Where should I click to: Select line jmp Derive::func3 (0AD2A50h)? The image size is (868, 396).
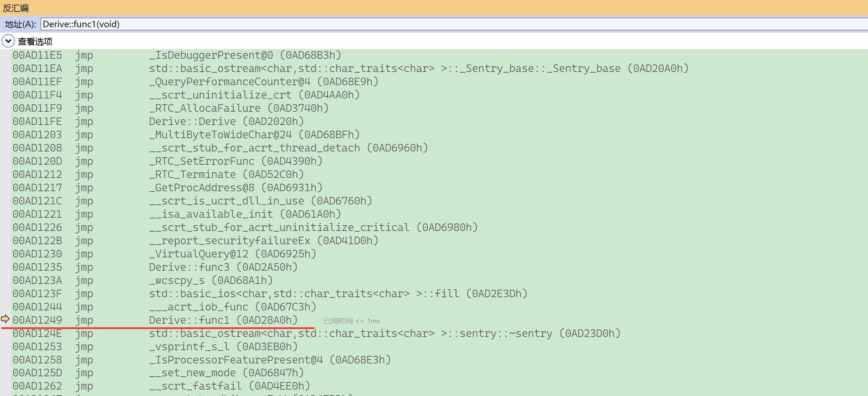(x=223, y=267)
